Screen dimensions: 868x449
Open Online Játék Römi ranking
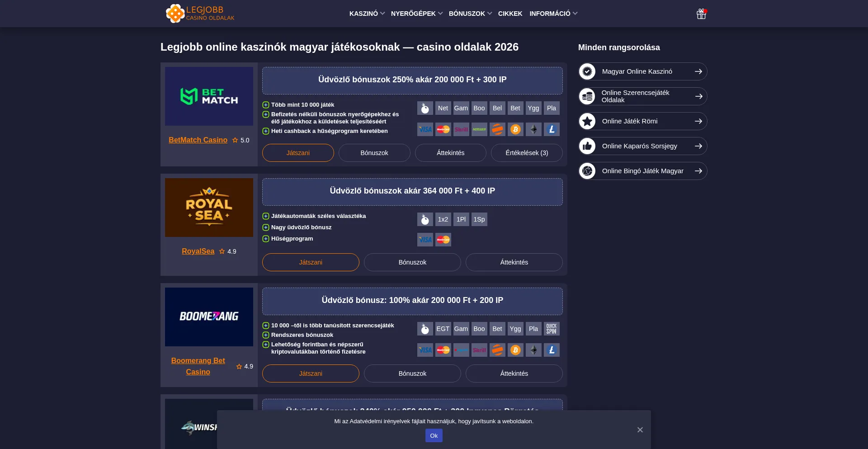[x=643, y=121]
